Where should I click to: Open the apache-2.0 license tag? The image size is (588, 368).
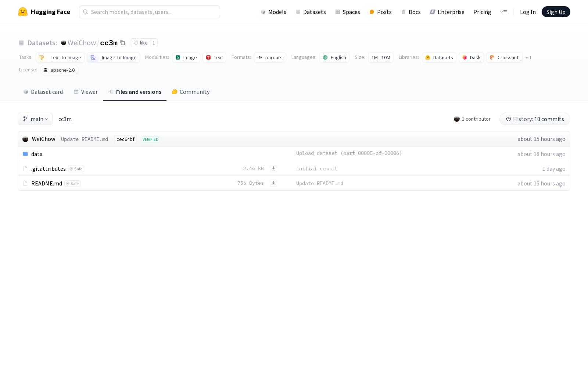click(60, 70)
